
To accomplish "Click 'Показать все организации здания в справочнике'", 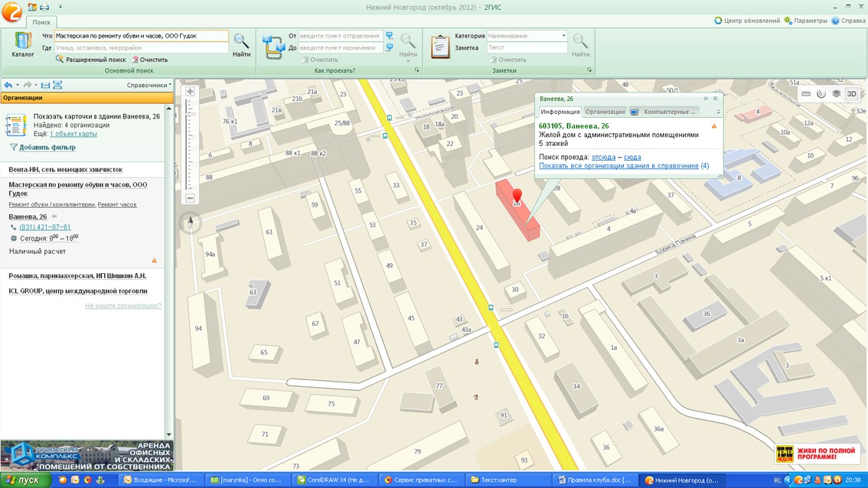I will tap(618, 166).
